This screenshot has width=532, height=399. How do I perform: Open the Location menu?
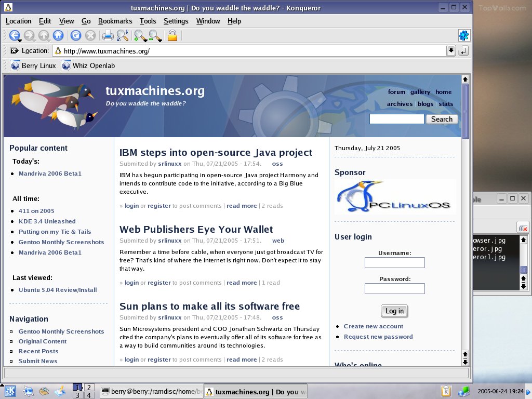[18, 21]
